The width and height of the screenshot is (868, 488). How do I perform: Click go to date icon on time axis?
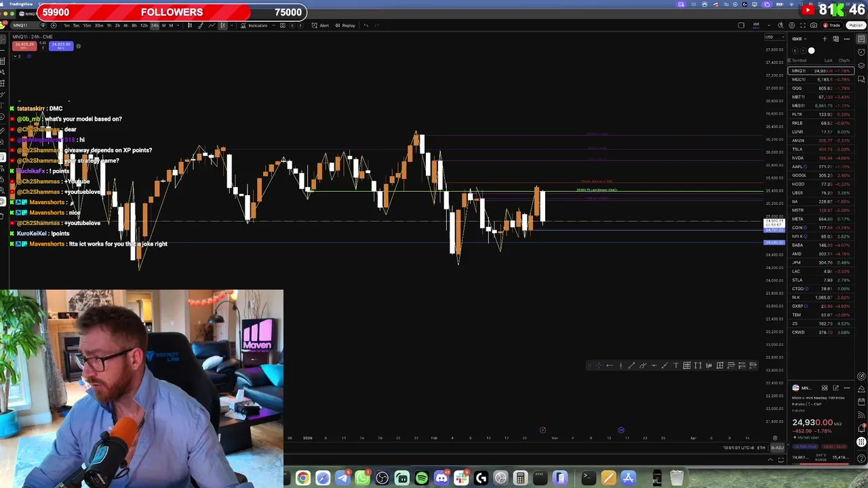(x=775, y=438)
